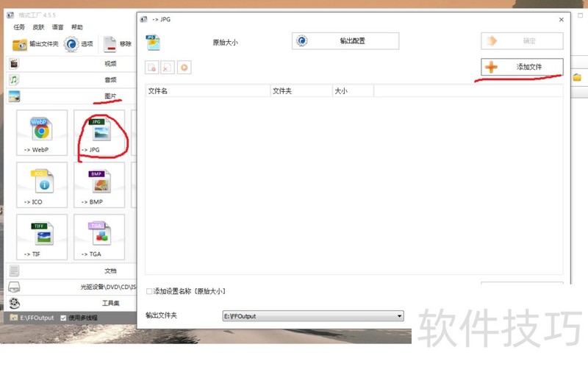Choose the JPG conversion icon
This screenshot has width=588, height=372.
pos(99,133)
